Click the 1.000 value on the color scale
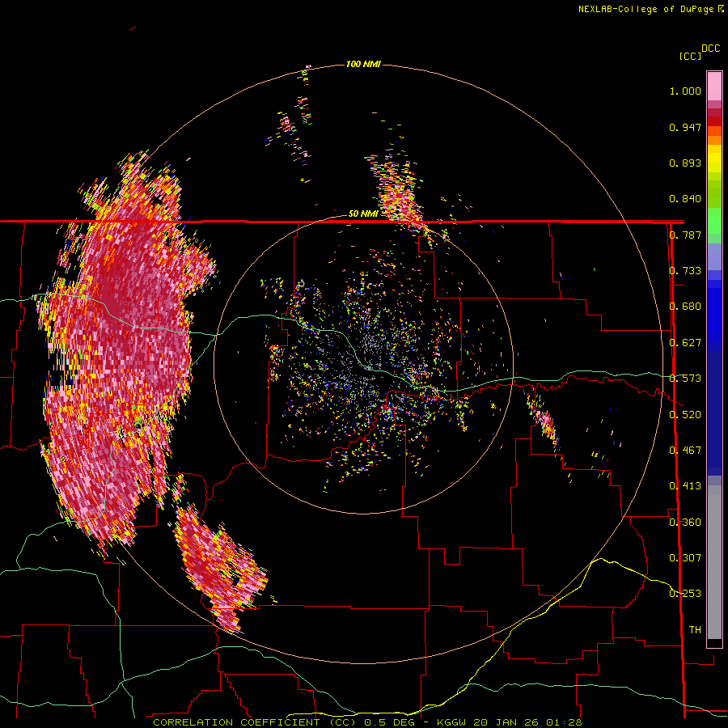 [x=685, y=91]
